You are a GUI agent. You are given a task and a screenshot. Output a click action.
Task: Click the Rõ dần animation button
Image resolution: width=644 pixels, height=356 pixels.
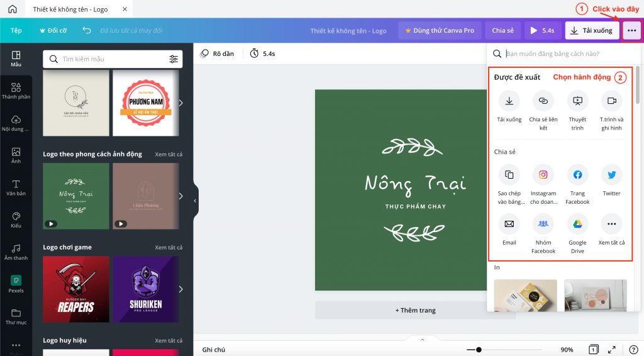coord(217,54)
